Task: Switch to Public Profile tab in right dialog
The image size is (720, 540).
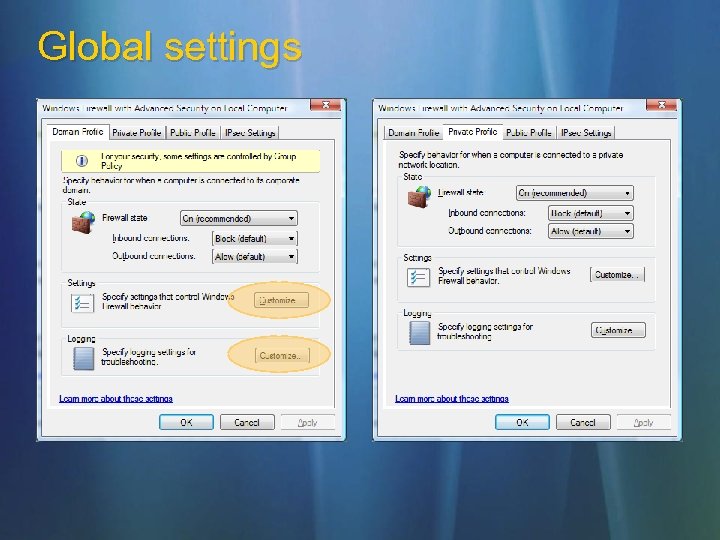Action: click(529, 133)
